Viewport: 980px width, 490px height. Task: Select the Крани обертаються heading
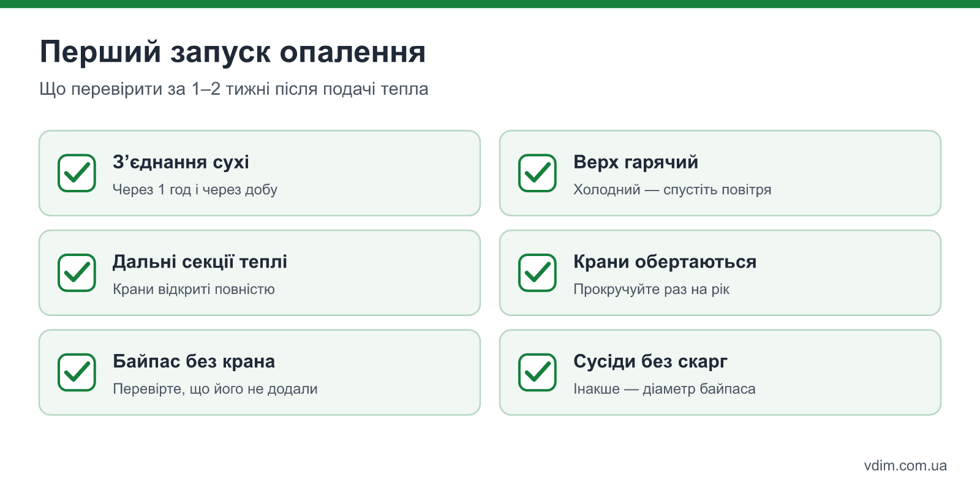(665, 262)
